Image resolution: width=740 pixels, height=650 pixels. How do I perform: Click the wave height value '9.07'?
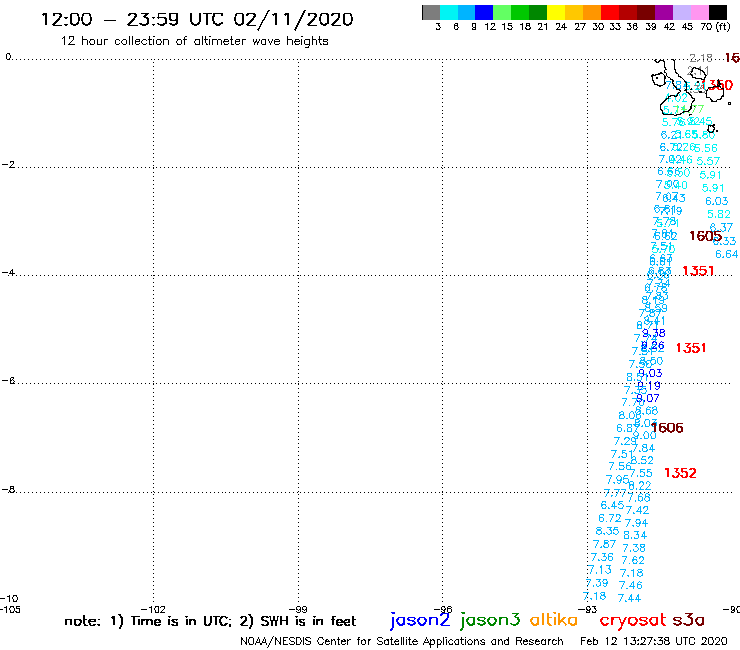point(648,398)
